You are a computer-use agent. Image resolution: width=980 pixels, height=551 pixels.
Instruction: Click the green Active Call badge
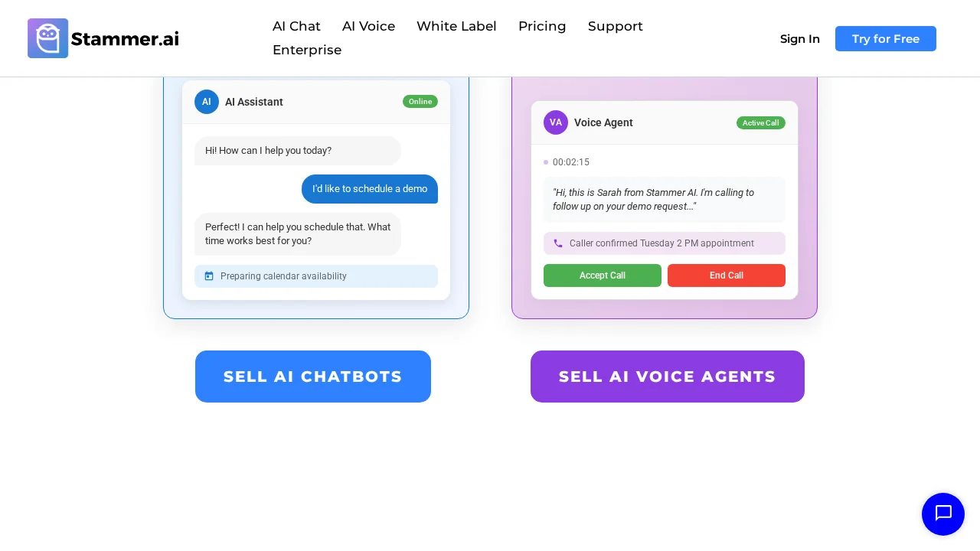coord(760,122)
